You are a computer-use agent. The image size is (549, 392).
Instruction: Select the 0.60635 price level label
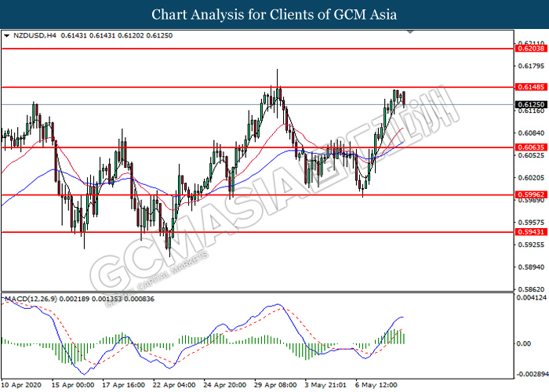531,147
